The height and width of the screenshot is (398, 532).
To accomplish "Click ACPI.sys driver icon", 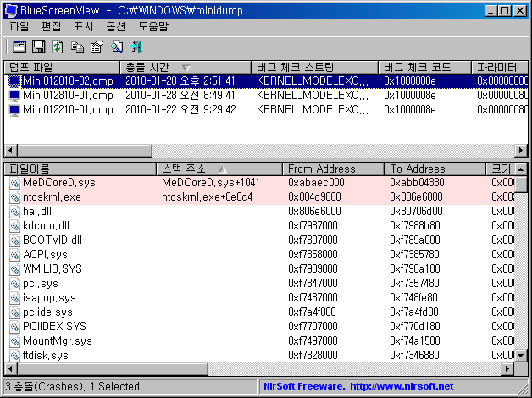I will click(x=14, y=255).
